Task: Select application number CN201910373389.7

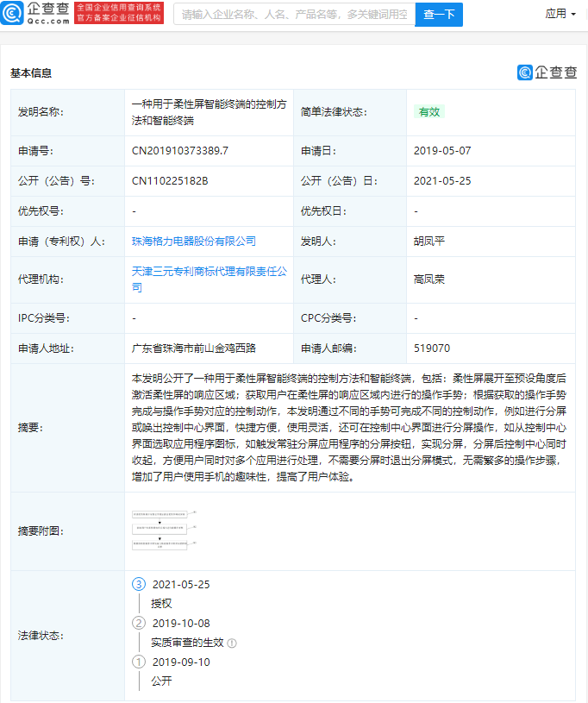Action: [x=179, y=151]
